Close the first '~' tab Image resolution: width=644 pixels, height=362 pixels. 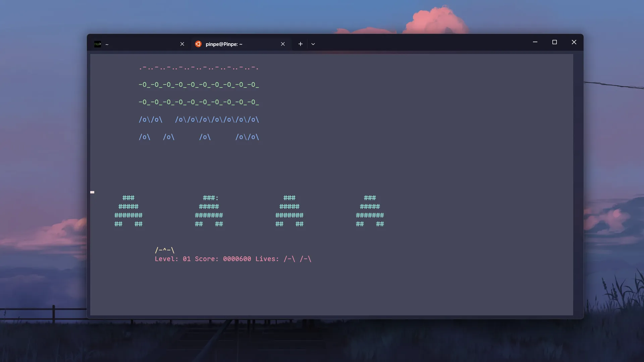click(182, 44)
